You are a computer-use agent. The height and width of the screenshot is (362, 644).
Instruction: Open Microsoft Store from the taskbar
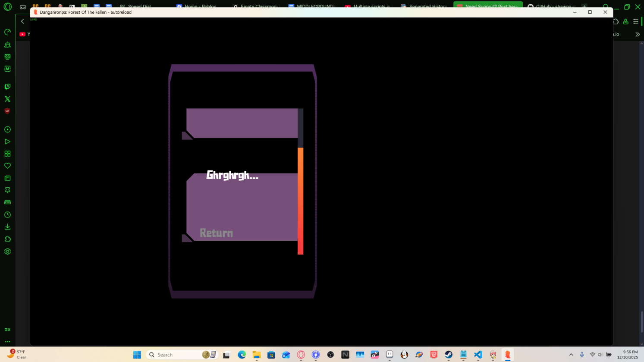click(x=271, y=355)
